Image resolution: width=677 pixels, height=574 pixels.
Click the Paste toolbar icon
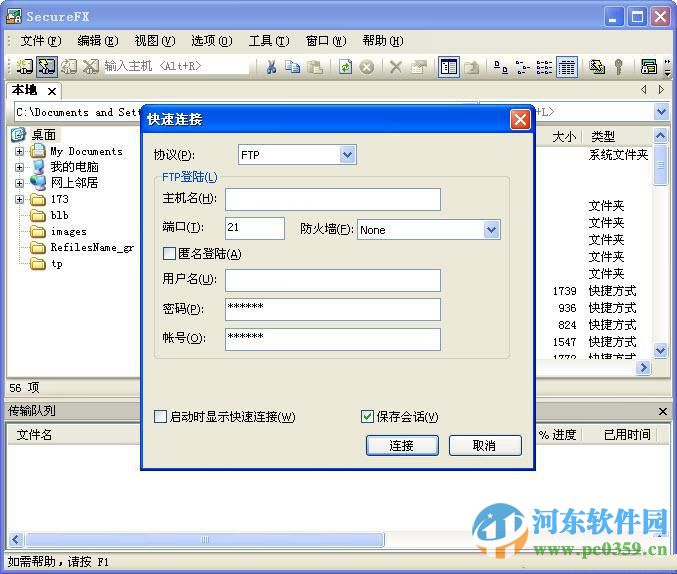[x=315, y=67]
